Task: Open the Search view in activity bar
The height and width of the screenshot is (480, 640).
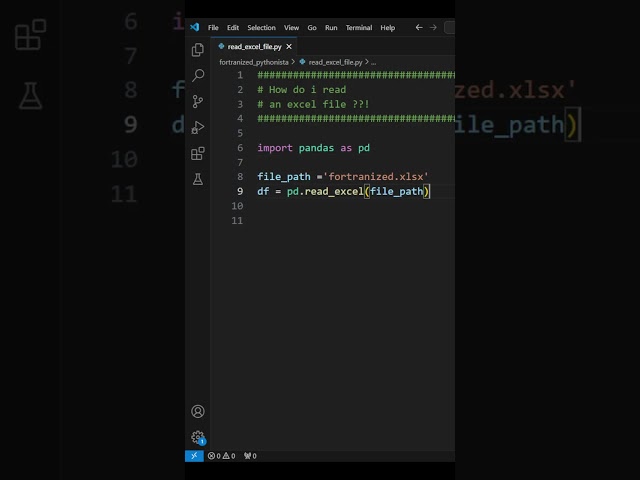Action: coord(198,75)
